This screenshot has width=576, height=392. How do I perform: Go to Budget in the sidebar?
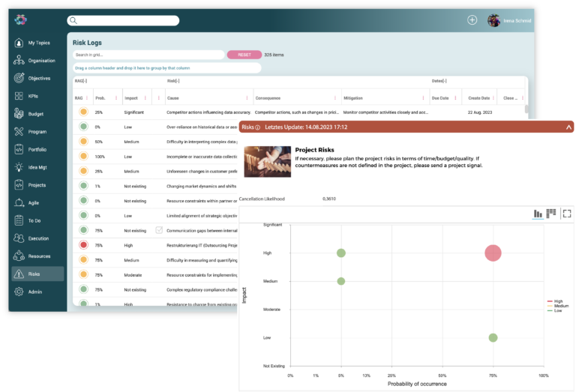tap(36, 114)
